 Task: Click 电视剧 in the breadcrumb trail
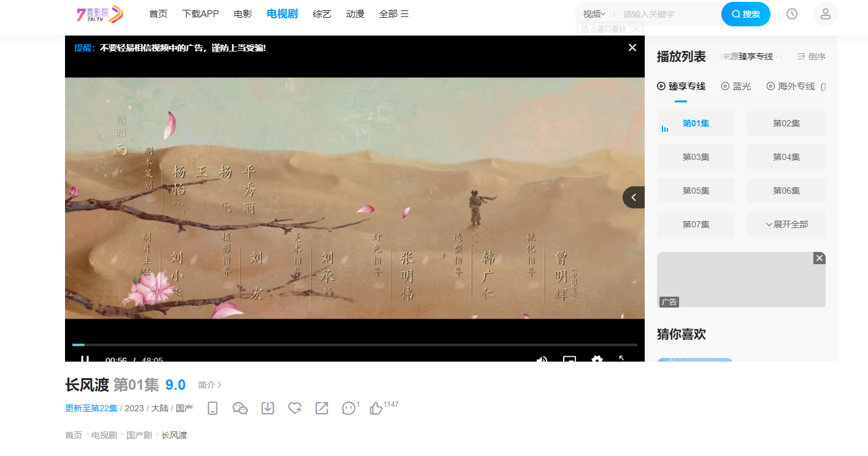pos(104,435)
